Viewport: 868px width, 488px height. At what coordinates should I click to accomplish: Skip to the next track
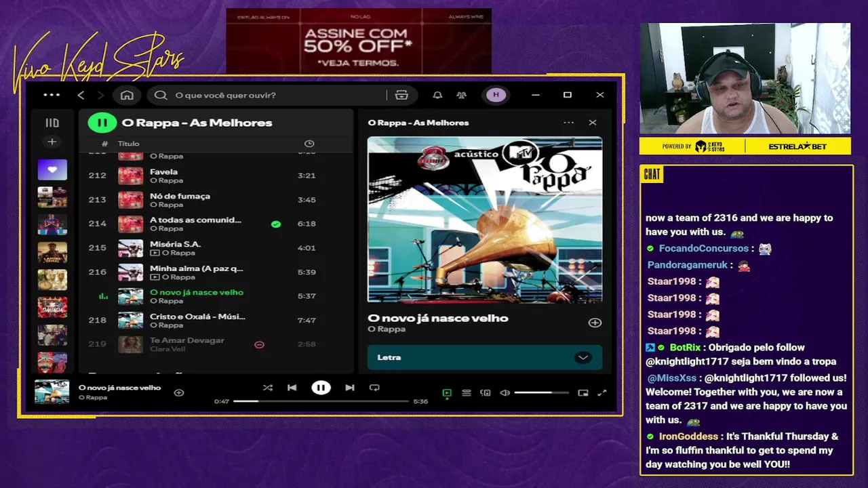[350, 388]
